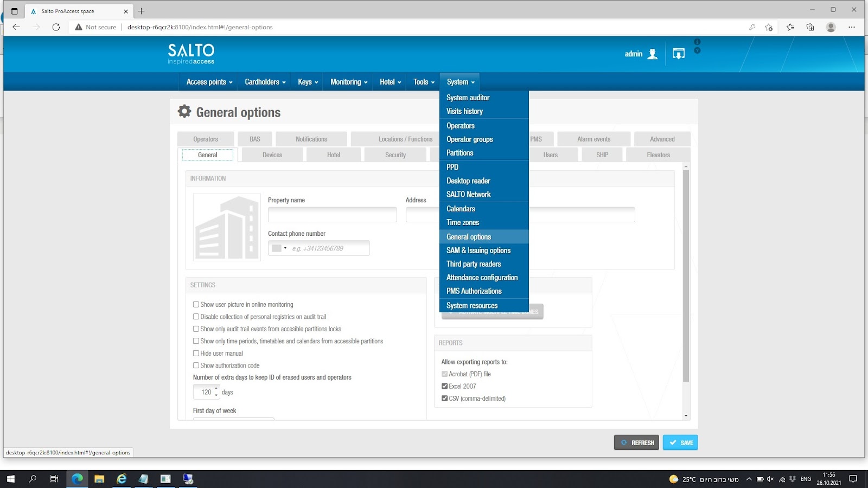This screenshot has width=868, height=488.
Task: Enable Show authorization code checkbox
Action: (x=196, y=365)
